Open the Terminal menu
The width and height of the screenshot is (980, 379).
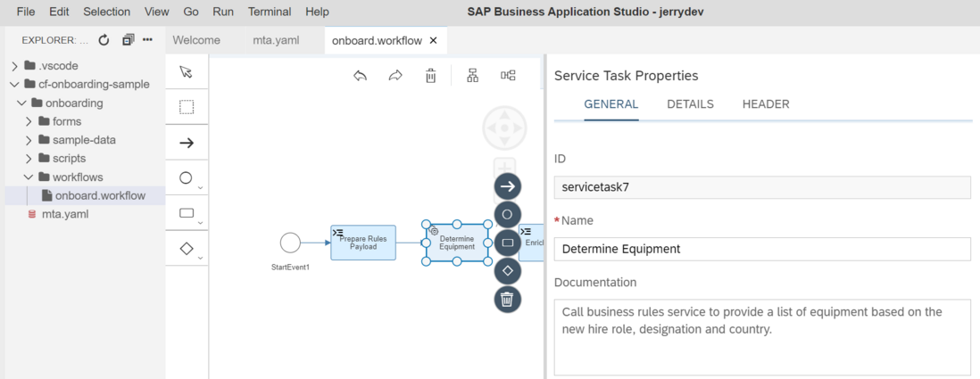(270, 12)
